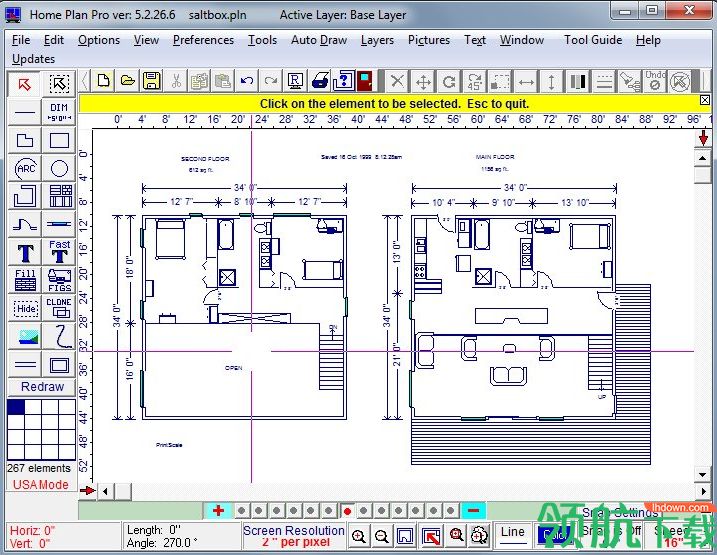Click the red minus zoom button
Screen dimensions: 717x555
point(473,510)
